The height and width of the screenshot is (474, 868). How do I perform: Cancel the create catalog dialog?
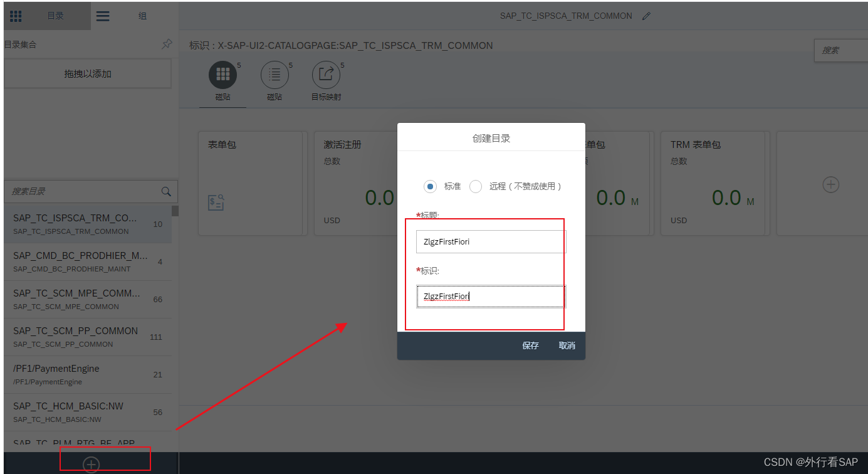567,345
